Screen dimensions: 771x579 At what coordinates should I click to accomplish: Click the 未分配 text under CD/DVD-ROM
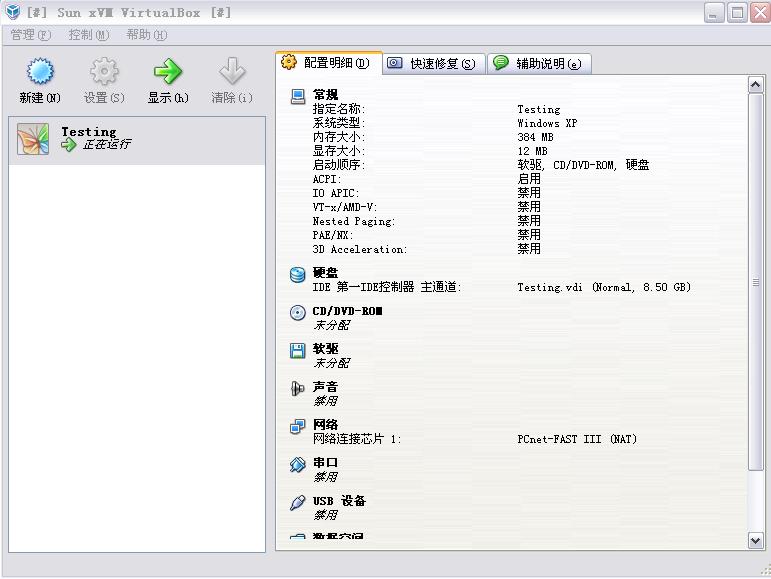click(332, 325)
